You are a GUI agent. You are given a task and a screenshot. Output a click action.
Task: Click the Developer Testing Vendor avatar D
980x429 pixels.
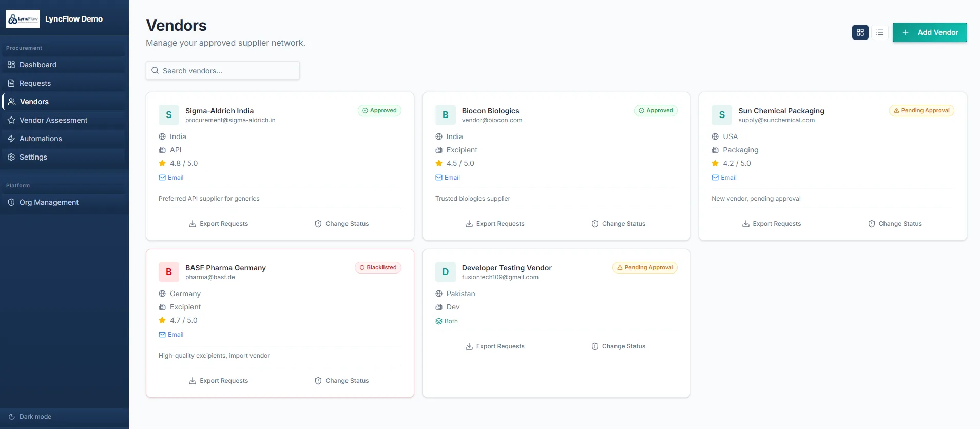pos(446,272)
